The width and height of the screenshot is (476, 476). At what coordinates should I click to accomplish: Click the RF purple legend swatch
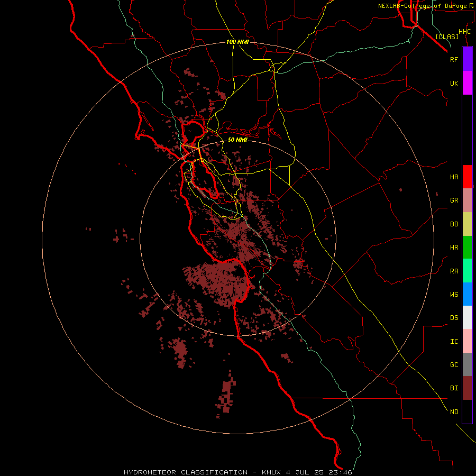click(467, 59)
